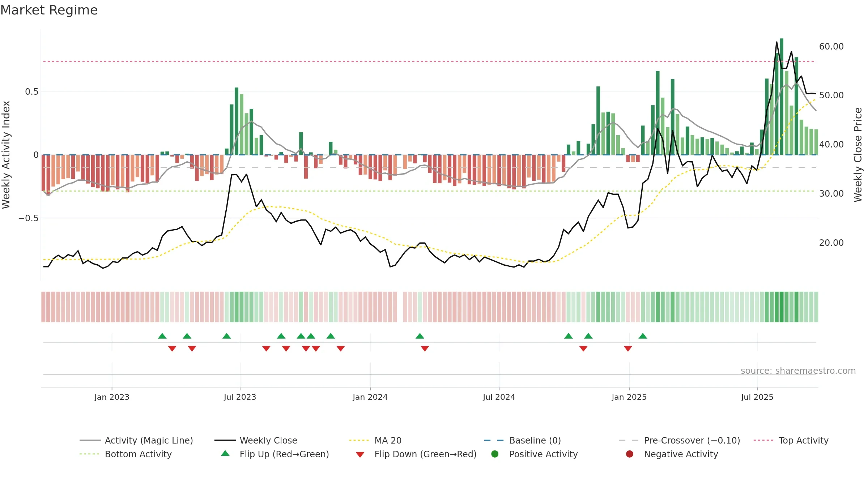Click the Top Activity legend entry
The image size is (868, 488).
pos(791,440)
